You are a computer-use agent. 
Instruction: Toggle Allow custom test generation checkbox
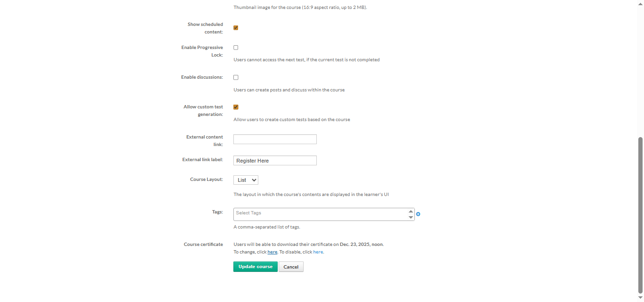coord(236,107)
